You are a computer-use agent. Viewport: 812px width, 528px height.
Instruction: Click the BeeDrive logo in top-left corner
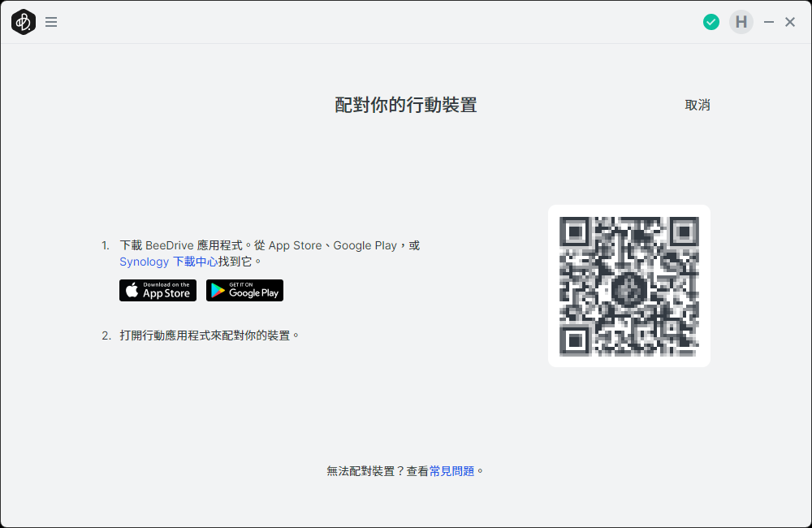click(23, 23)
